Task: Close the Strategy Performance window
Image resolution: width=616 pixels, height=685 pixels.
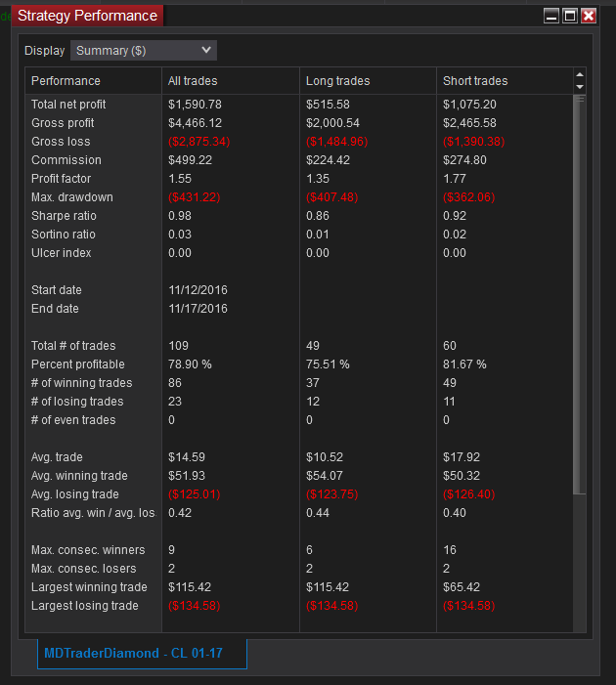Action: (589, 16)
